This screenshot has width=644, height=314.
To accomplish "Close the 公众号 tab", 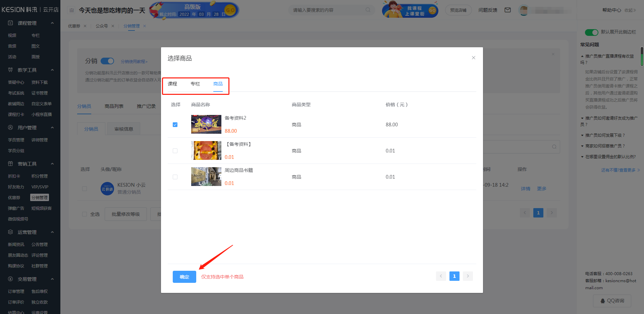I will click(113, 26).
